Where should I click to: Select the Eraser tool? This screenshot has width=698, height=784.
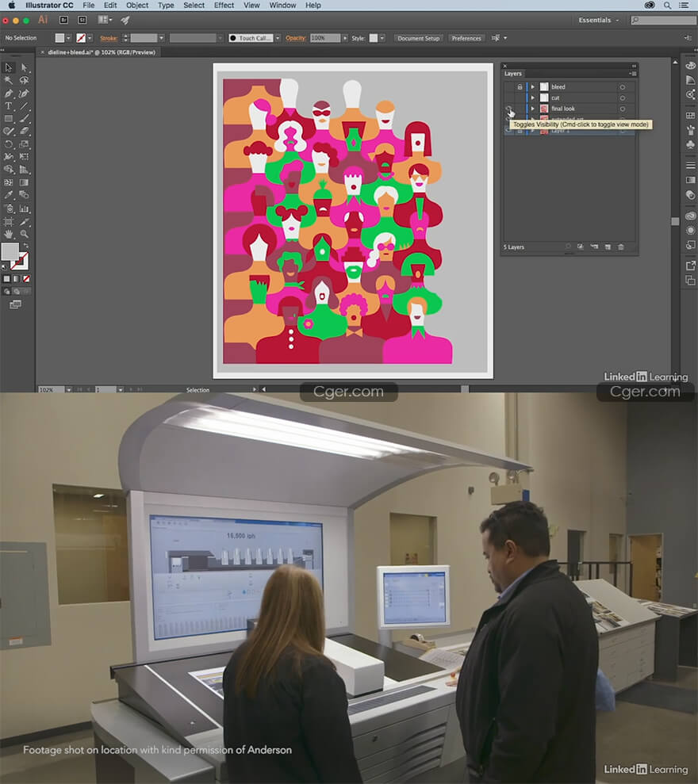pos(24,131)
